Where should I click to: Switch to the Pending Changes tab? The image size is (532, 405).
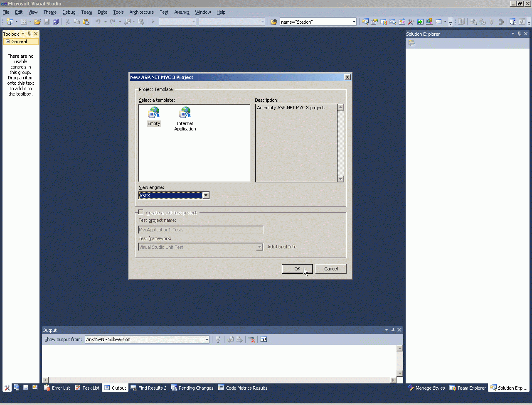pyautogui.click(x=192, y=388)
